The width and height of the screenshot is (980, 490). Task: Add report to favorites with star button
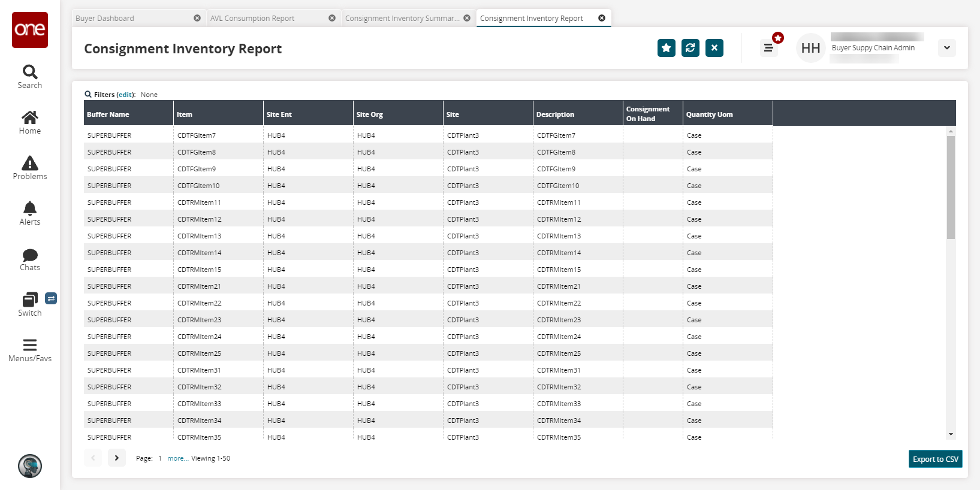[666, 48]
